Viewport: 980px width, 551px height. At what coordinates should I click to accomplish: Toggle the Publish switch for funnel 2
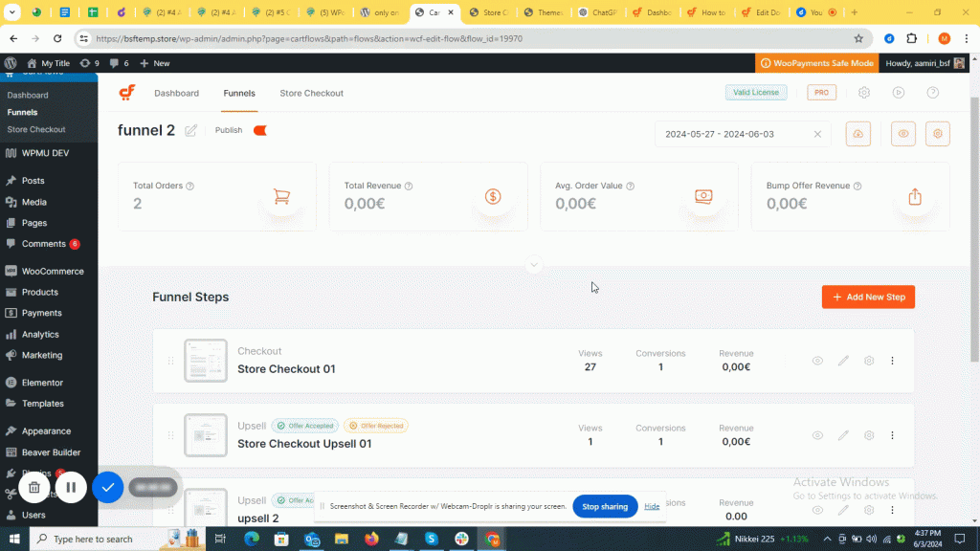coord(259,130)
